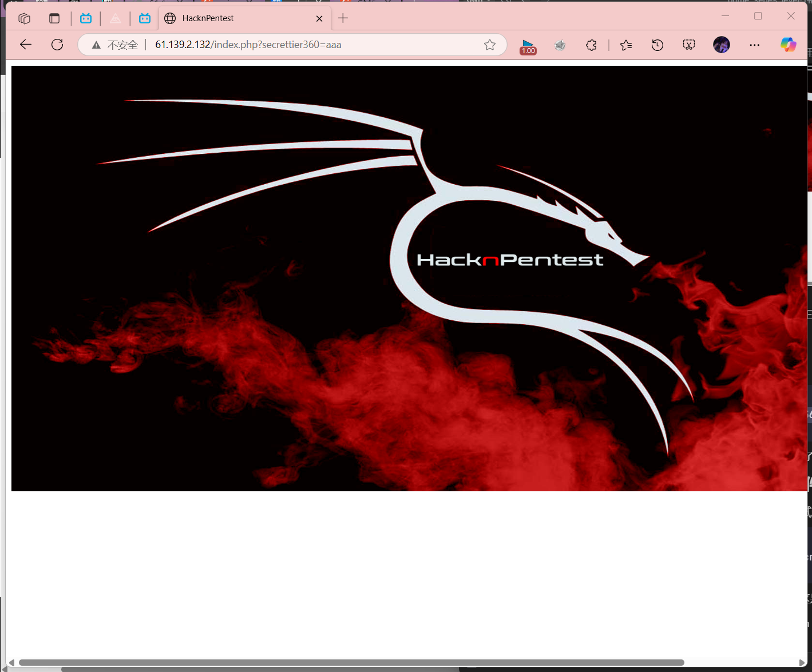The height and width of the screenshot is (672, 812).
Task: Switch to the second pinned Bilibili tab
Action: pyautogui.click(x=145, y=18)
